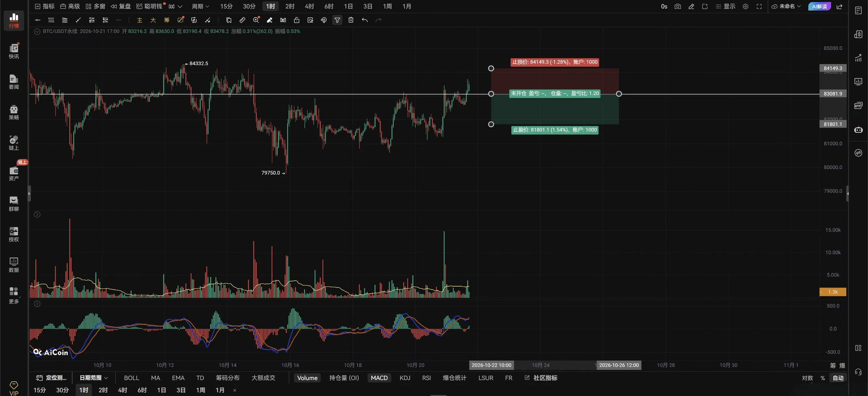This screenshot has width=868, height=396.
Task: Select the trend line drawing tool
Action: 78,20
